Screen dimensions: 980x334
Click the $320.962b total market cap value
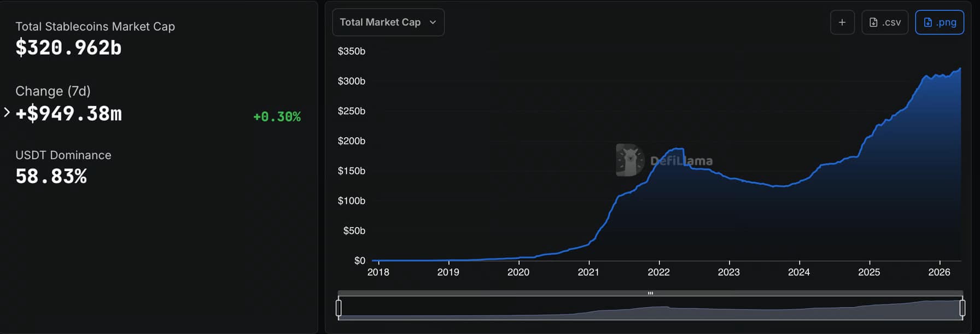coord(68,48)
